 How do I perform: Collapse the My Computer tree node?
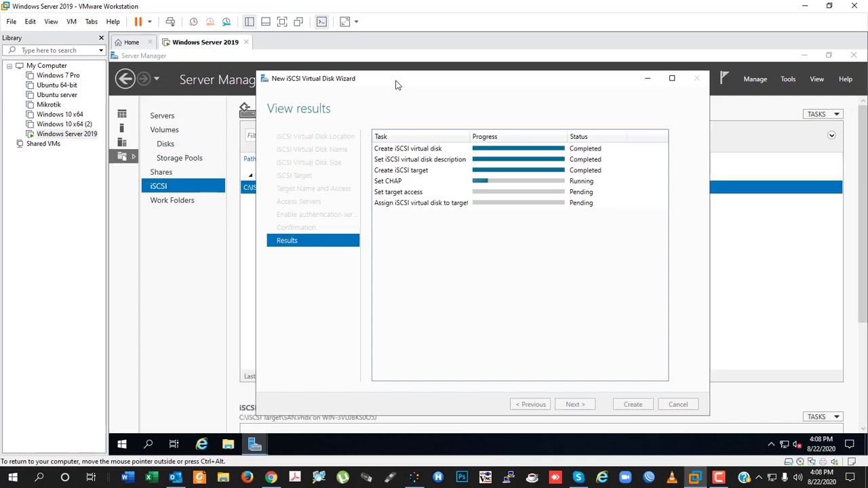pos(9,66)
